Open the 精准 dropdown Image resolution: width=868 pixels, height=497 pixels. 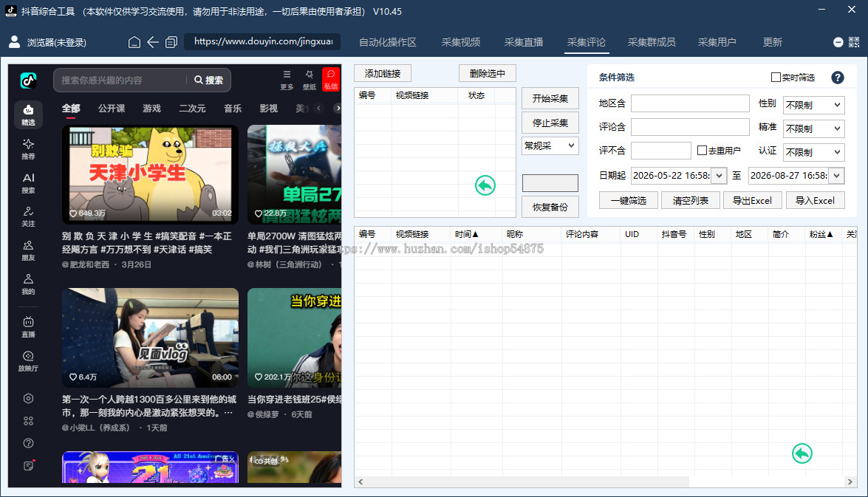(813, 128)
